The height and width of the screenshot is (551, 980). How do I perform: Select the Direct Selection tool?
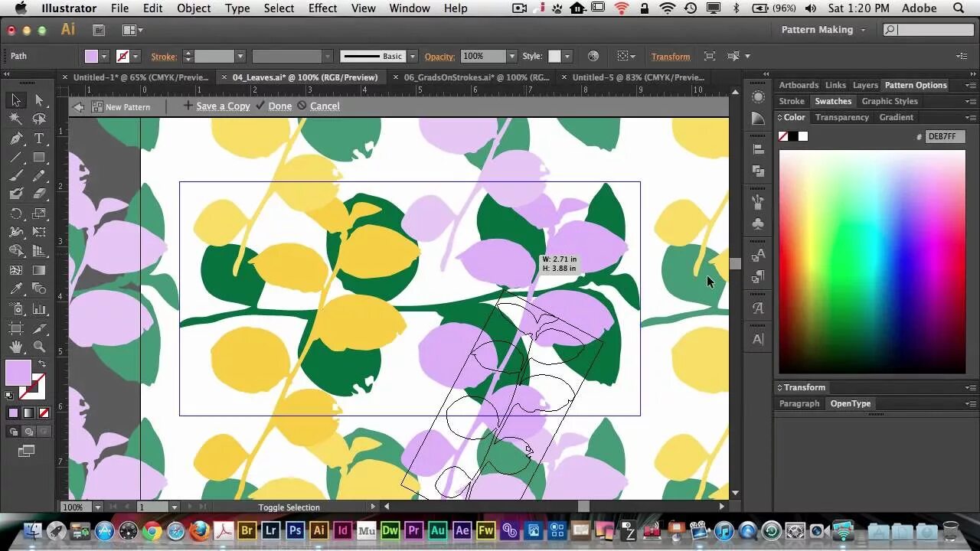39,100
